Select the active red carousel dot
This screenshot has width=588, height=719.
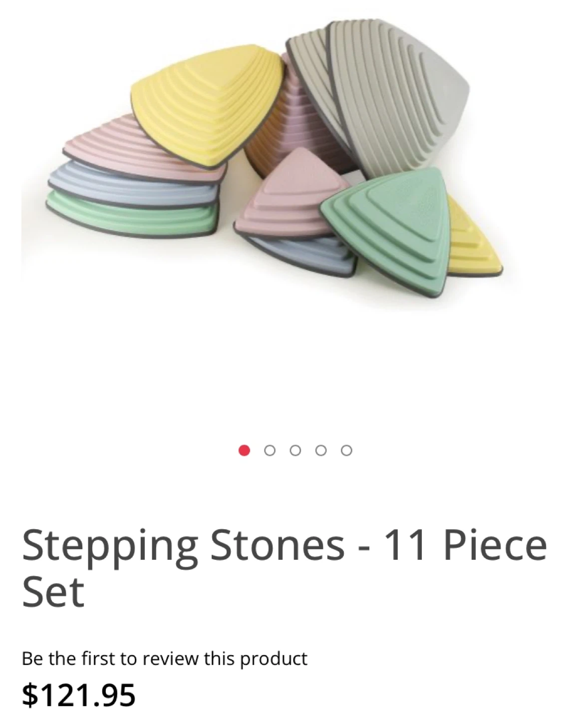coord(244,450)
